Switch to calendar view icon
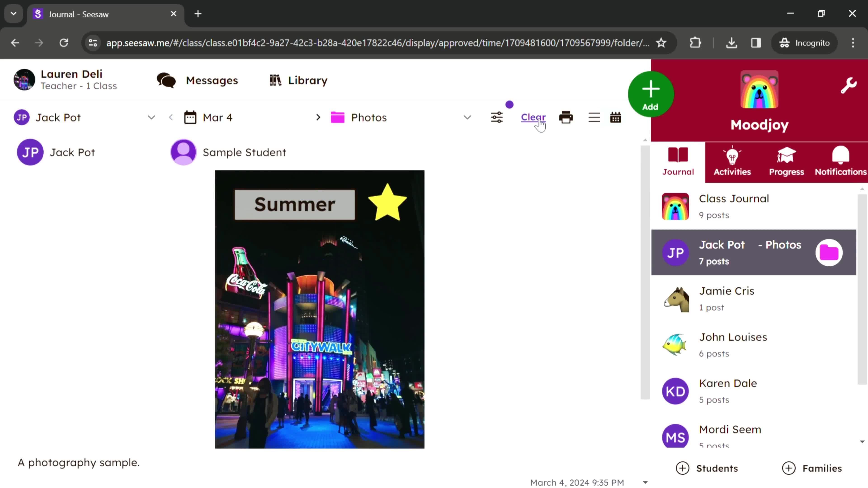This screenshot has width=868, height=488. pyautogui.click(x=616, y=117)
